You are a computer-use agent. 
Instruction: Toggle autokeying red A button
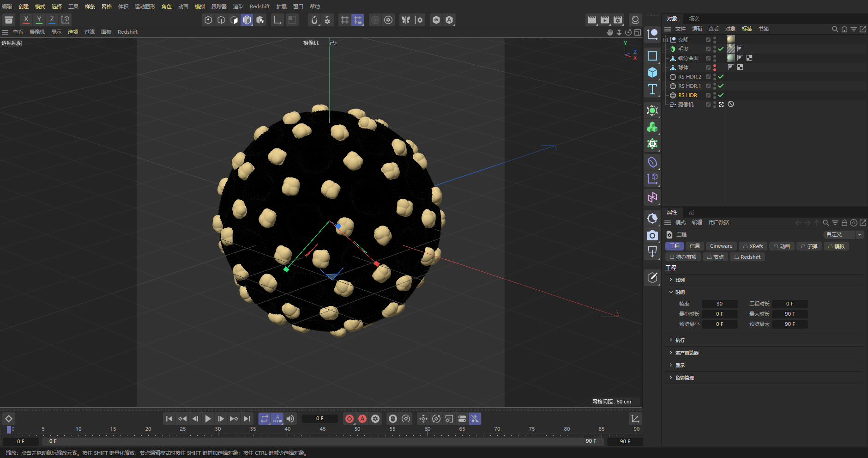362,419
